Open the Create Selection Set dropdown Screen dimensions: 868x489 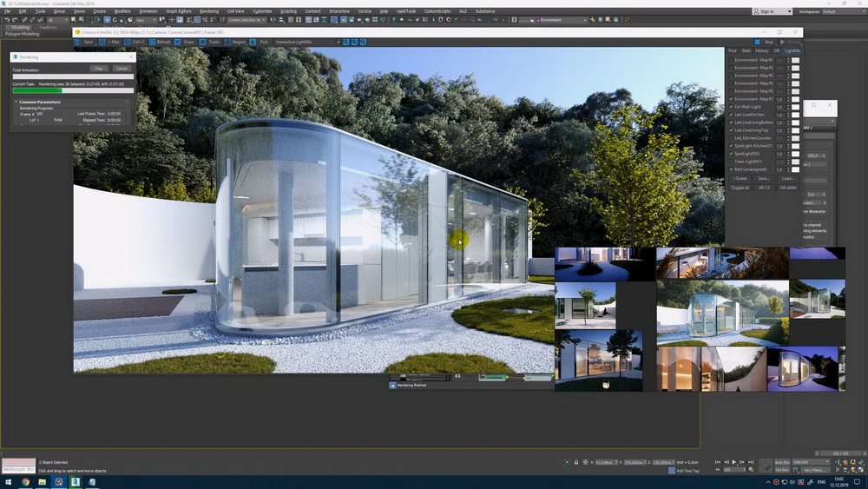pos(246,20)
